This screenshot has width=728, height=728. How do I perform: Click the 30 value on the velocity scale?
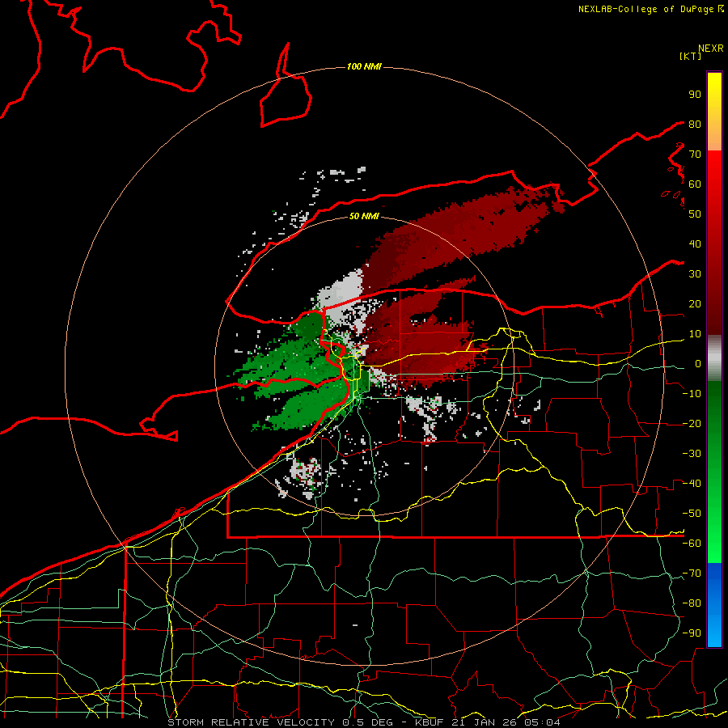[695, 274]
